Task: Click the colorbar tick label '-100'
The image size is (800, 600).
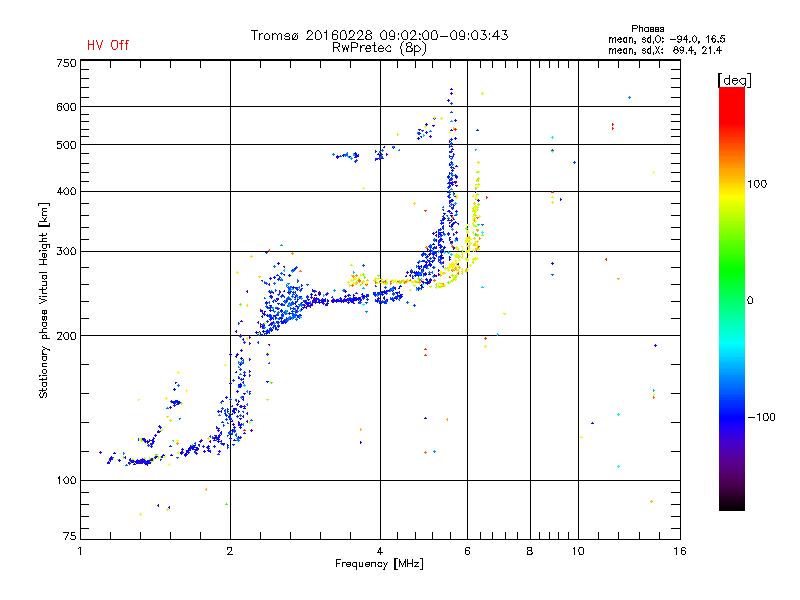Action: click(761, 417)
